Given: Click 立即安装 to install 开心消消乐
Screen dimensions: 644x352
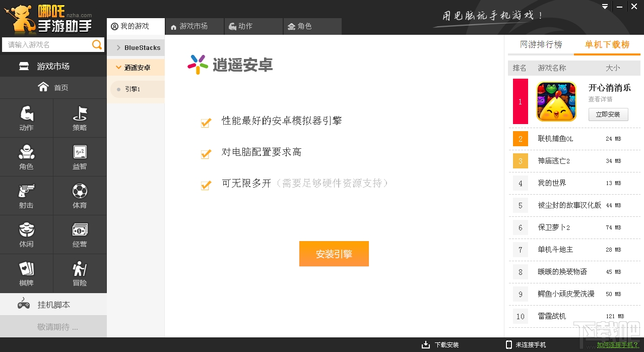Looking at the screenshot, I should [608, 114].
